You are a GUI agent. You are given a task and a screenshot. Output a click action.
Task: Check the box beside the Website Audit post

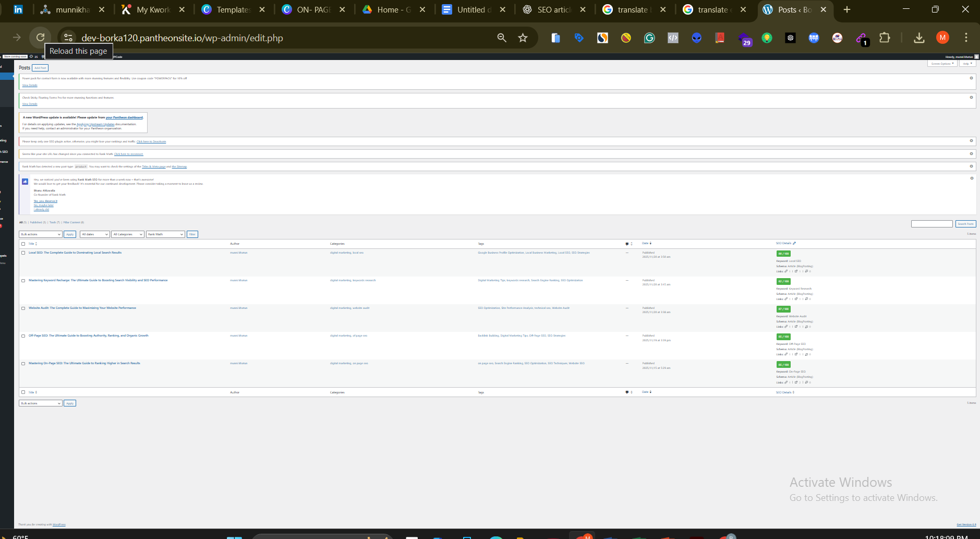click(23, 308)
